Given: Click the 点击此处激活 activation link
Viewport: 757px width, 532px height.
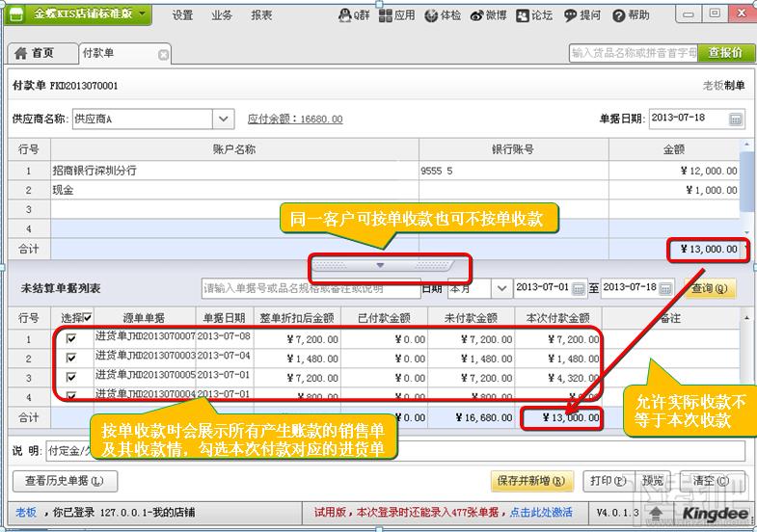Looking at the screenshot, I should point(541,512).
